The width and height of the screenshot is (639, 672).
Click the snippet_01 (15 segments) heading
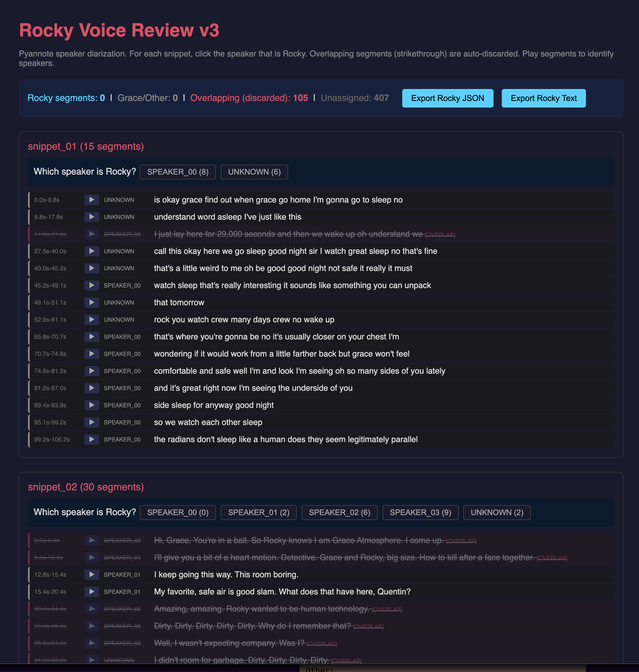click(86, 146)
